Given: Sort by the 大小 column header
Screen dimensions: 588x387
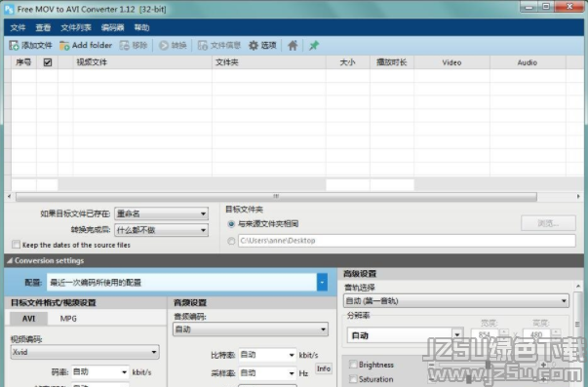Looking at the screenshot, I should click(x=347, y=62).
